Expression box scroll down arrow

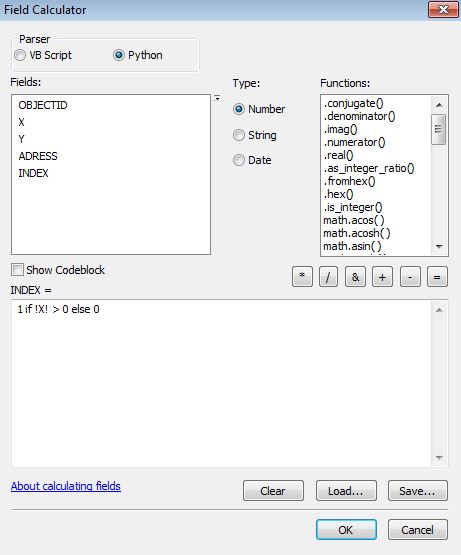tap(439, 458)
